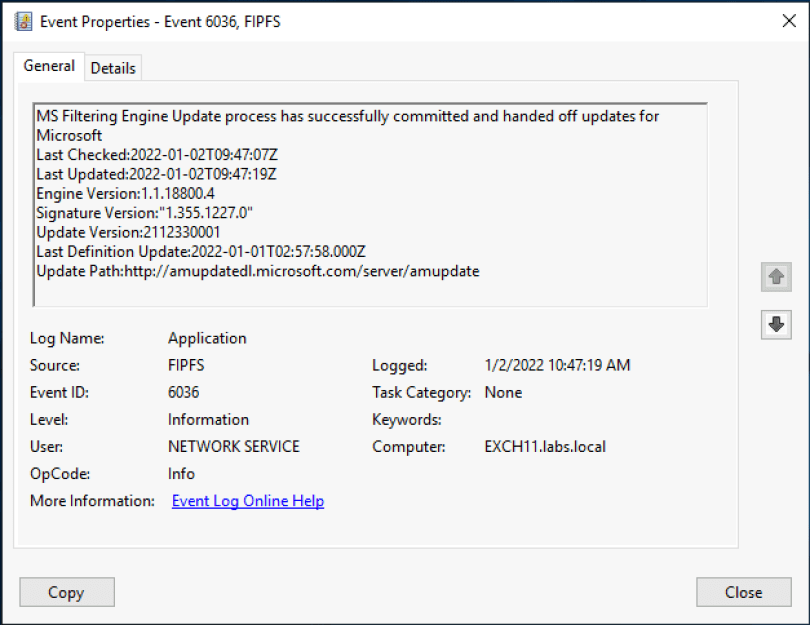Screen dimensions: 810x625
Task: Select the General tab
Action: pyautogui.click(x=49, y=66)
